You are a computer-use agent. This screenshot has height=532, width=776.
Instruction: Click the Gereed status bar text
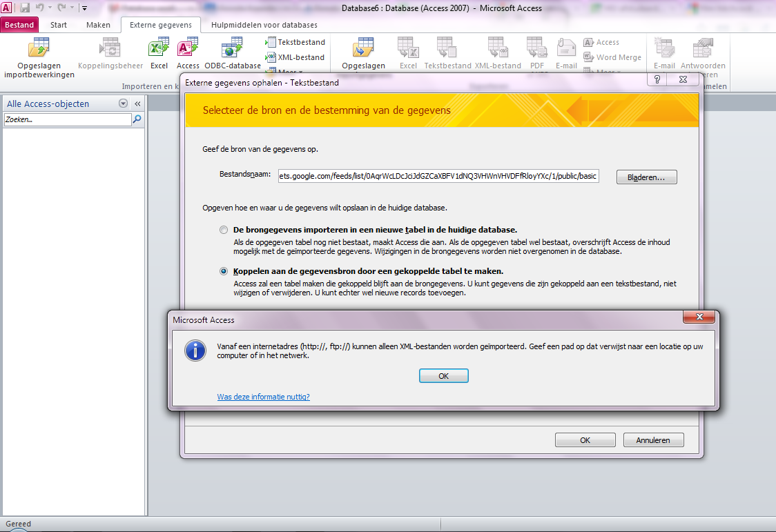[x=19, y=524]
